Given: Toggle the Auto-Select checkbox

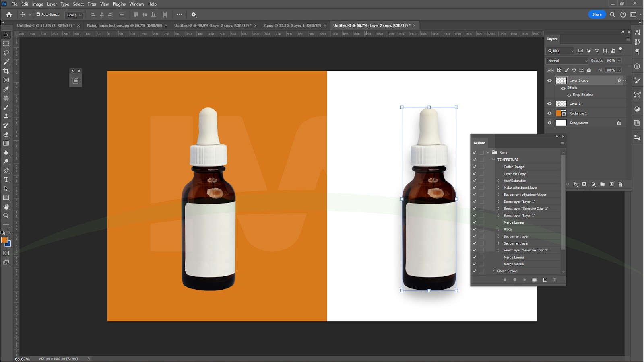Looking at the screenshot, I should click(x=38, y=14).
